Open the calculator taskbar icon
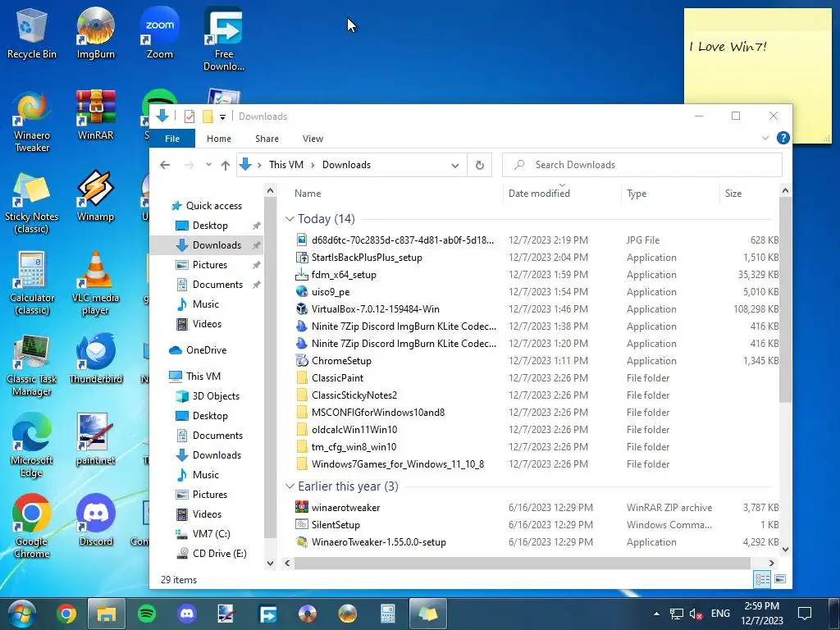Image resolution: width=840 pixels, height=630 pixels. 388,614
